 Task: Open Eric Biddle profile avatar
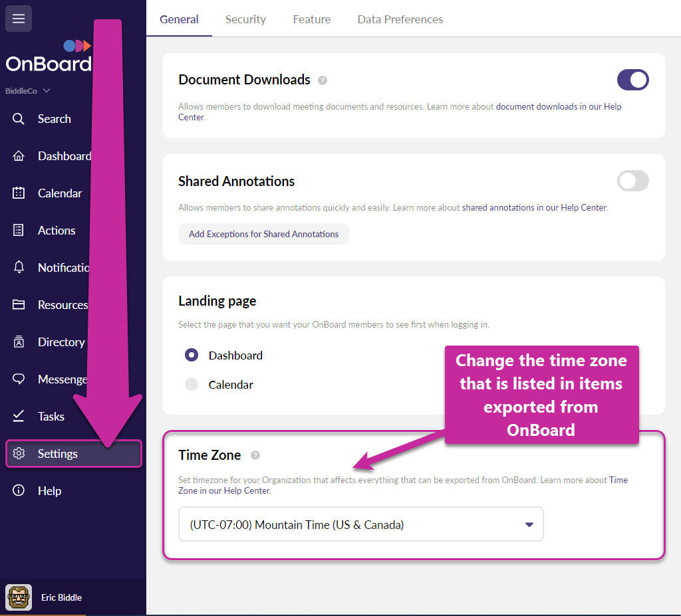pyautogui.click(x=18, y=597)
